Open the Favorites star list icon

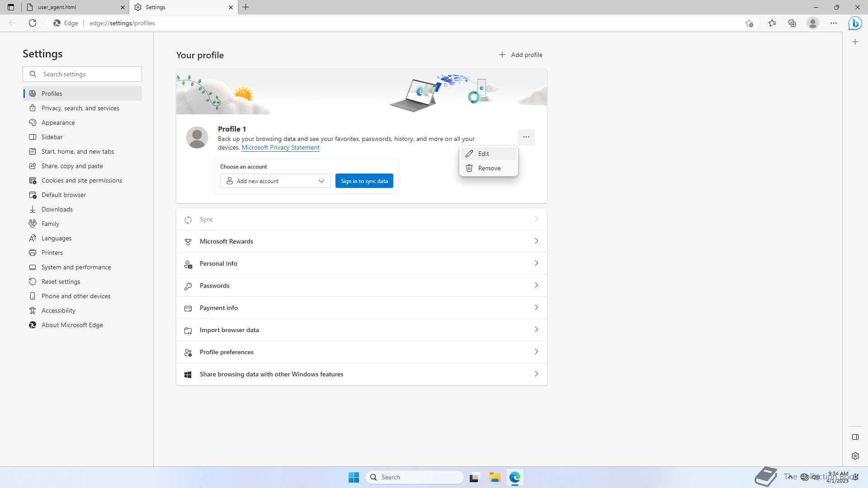[x=772, y=23]
